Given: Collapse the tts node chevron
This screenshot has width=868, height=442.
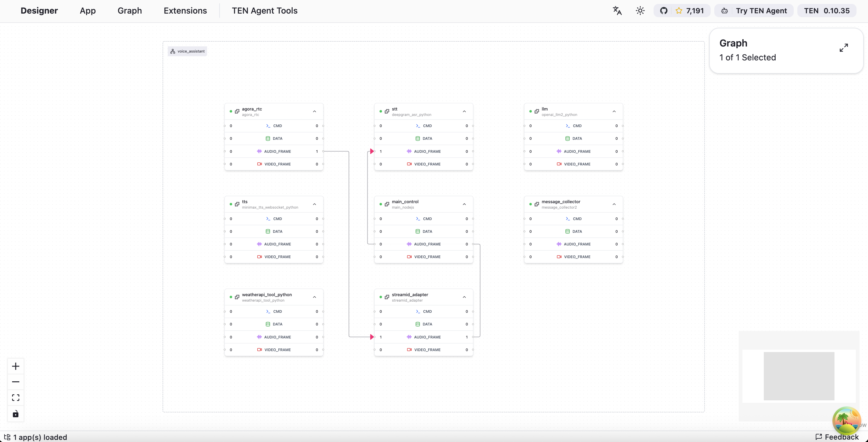Looking at the screenshot, I should (314, 204).
